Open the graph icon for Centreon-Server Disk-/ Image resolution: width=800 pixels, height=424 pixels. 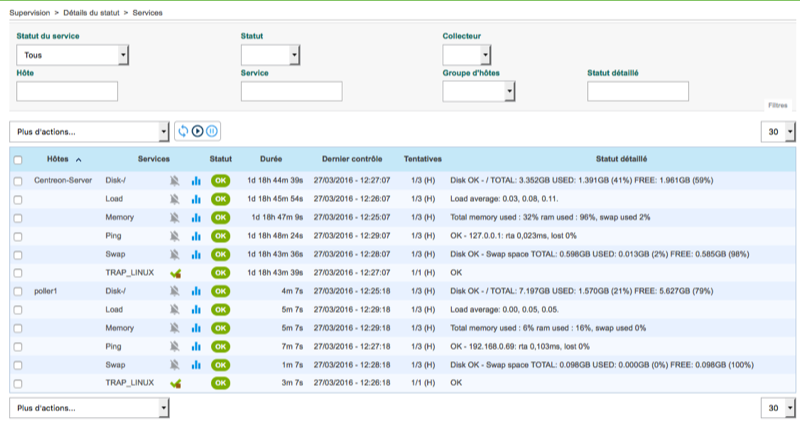coord(196,181)
